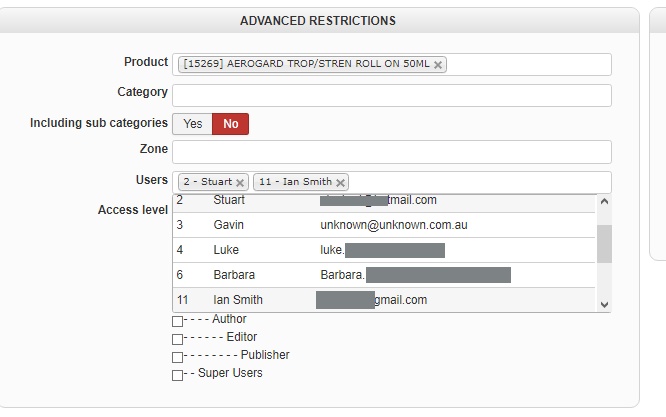This screenshot has height=417, width=666.
Task: Click the Zone input field
Action: pos(391,152)
